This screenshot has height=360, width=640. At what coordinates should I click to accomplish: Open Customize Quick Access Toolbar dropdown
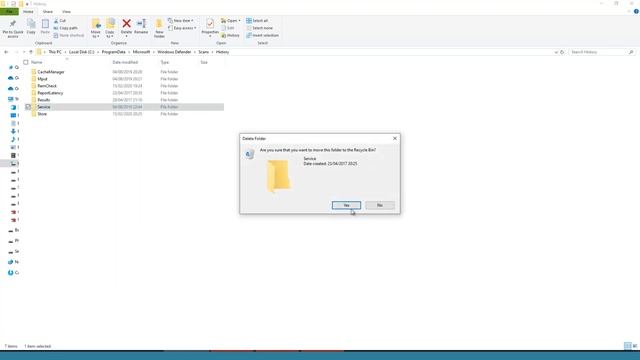(27, 4)
